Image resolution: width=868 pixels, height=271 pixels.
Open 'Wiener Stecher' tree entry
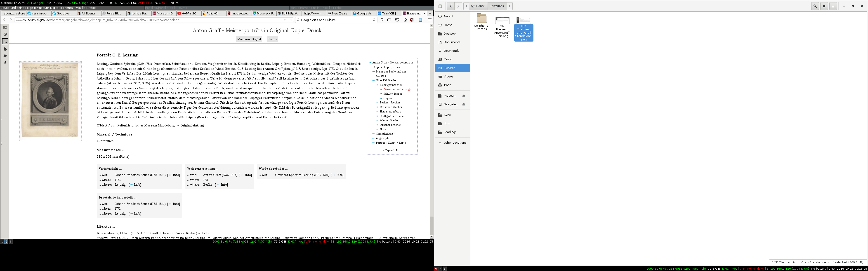click(x=389, y=121)
